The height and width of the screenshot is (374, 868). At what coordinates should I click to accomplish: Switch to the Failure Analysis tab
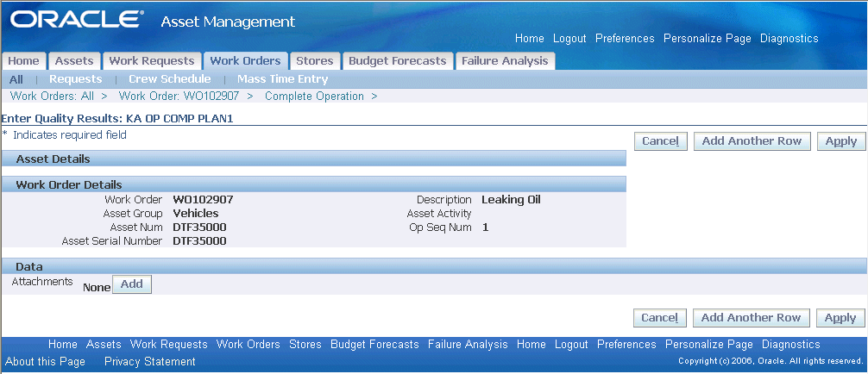(504, 61)
